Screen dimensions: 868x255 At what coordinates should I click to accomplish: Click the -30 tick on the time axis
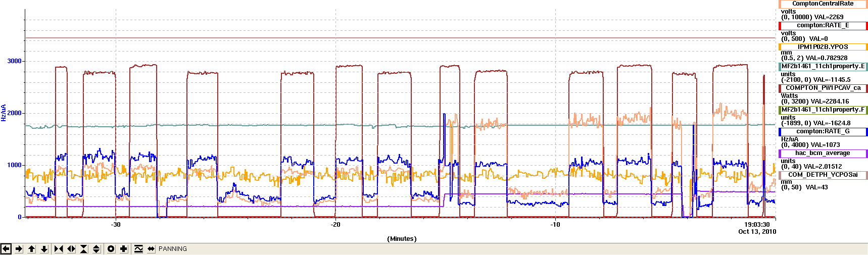click(116, 225)
